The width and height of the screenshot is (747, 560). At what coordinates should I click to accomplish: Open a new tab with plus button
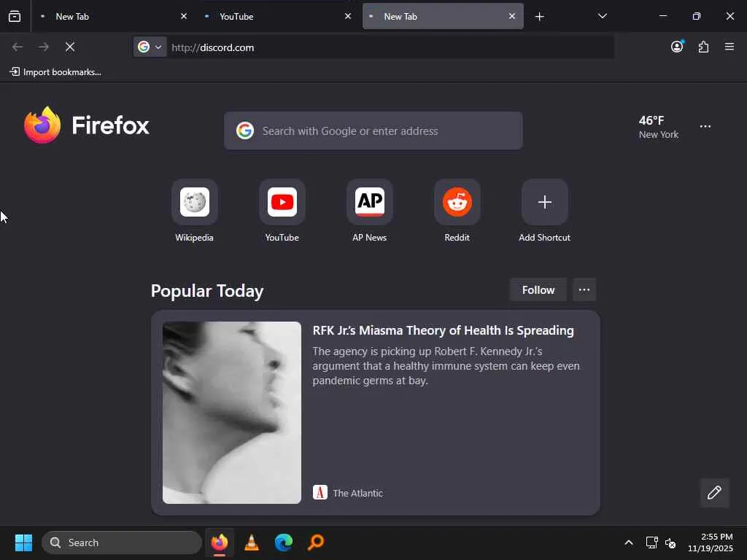click(539, 17)
